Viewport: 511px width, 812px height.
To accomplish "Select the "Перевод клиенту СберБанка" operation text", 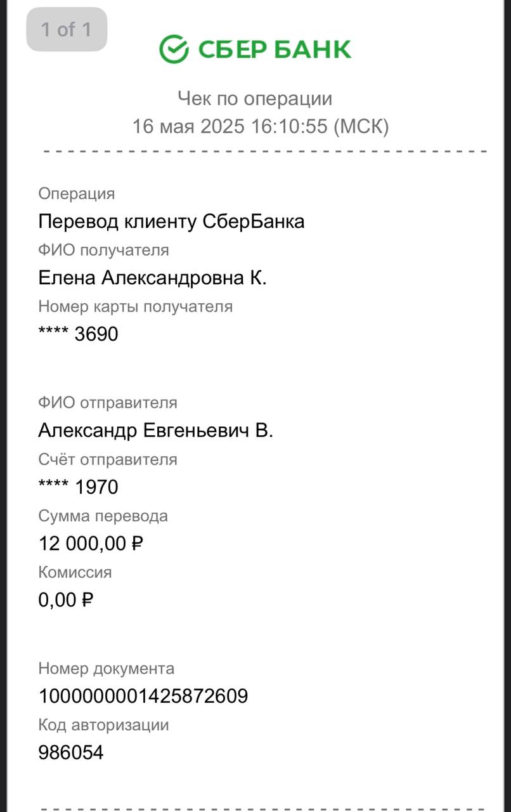I will (171, 221).
